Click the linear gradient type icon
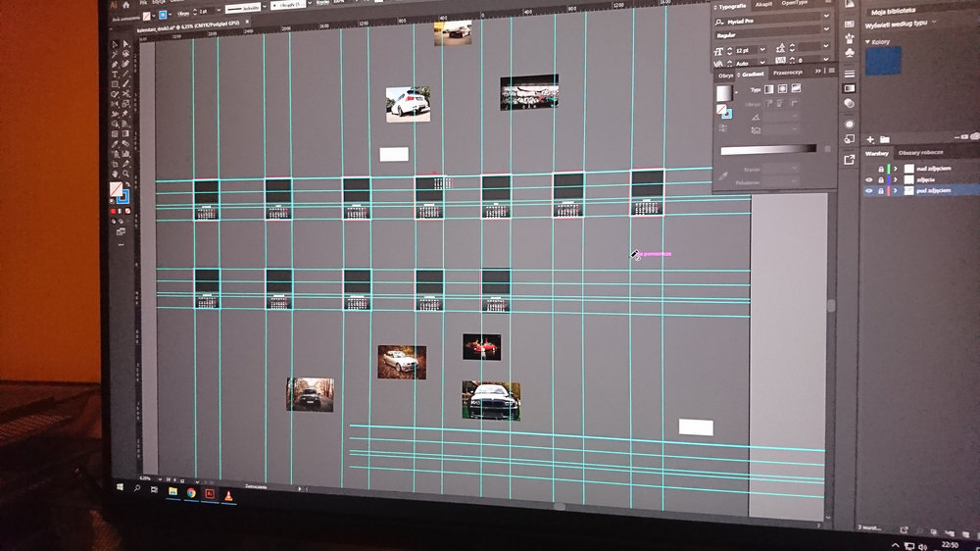 (767, 89)
